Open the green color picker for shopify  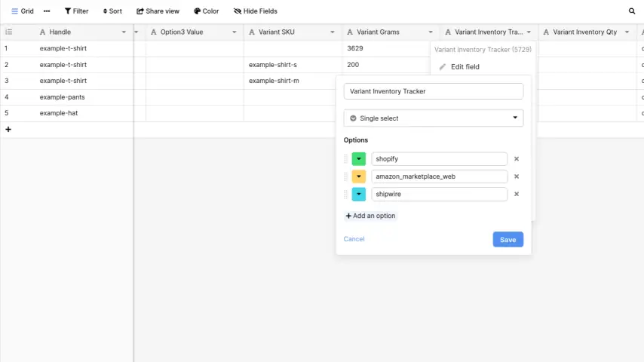click(x=359, y=159)
